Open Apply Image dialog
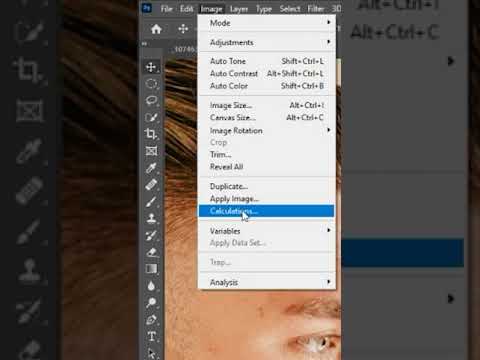Image resolution: width=480 pixels, height=360 pixels. tap(267, 199)
